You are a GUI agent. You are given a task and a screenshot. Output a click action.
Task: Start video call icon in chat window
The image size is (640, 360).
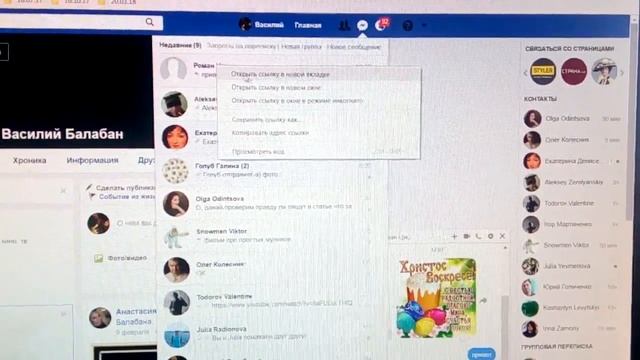pyautogui.click(x=466, y=236)
